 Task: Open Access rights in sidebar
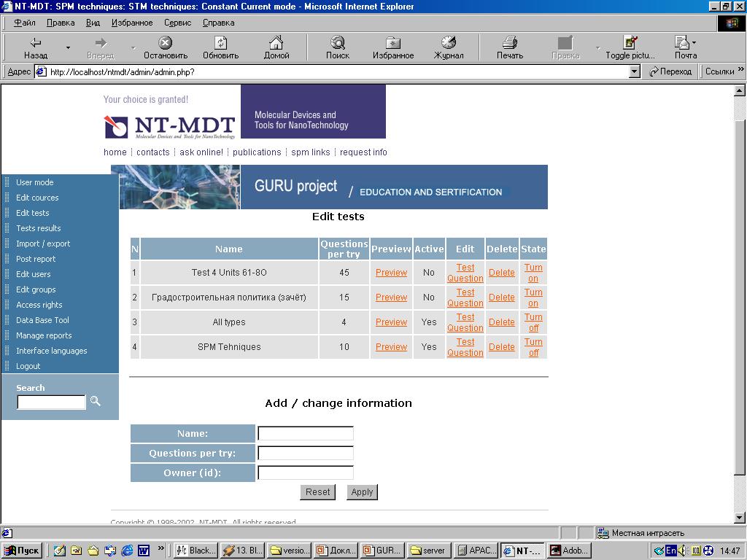tap(39, 305)
